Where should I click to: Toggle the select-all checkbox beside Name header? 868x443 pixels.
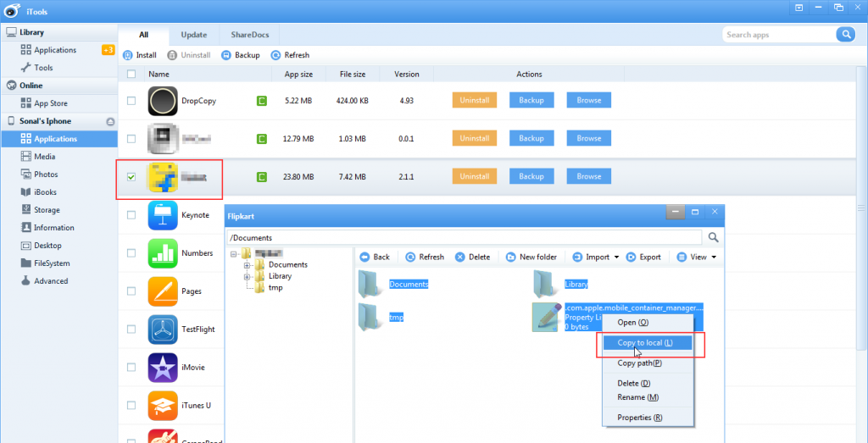pos(131,75)
